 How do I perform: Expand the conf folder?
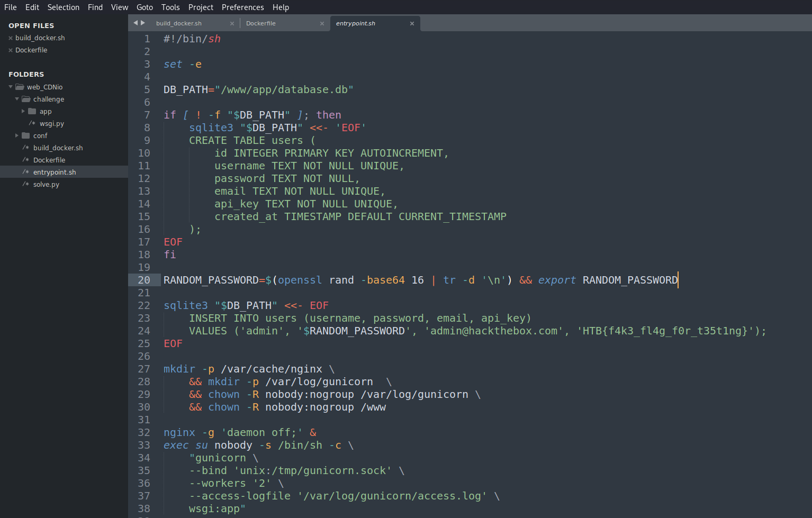17,136
